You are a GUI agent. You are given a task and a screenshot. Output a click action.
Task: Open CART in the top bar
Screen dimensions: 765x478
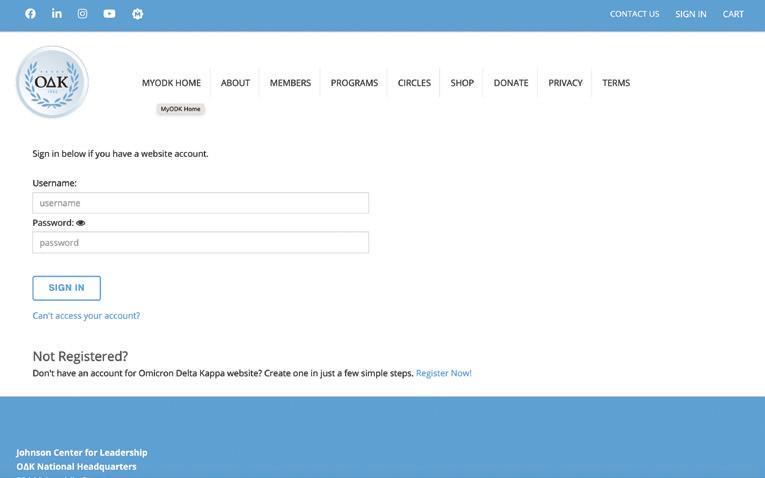(733, 14)
